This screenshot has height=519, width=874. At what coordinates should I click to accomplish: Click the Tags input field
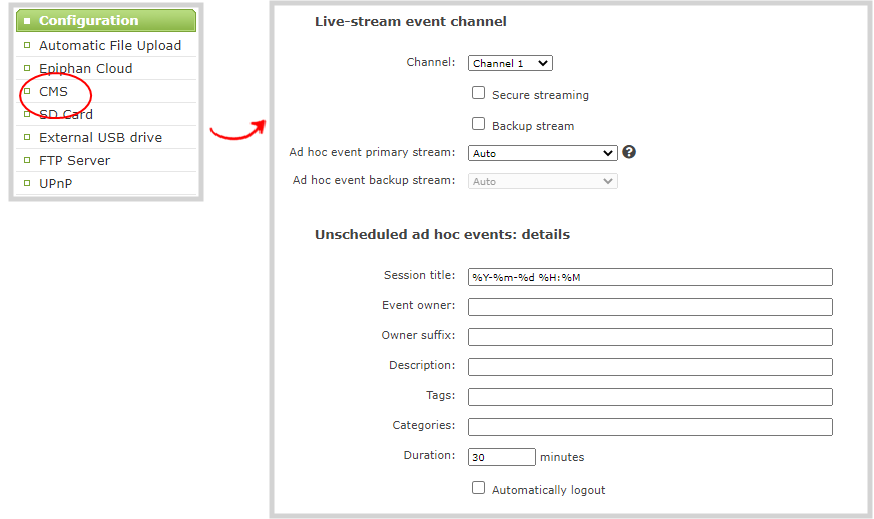point(650,397)
